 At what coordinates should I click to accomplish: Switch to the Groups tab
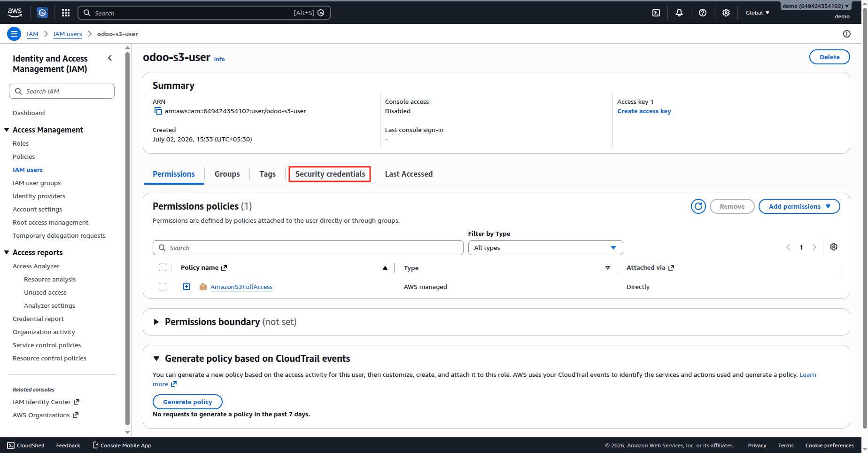[x=227, y=174]
